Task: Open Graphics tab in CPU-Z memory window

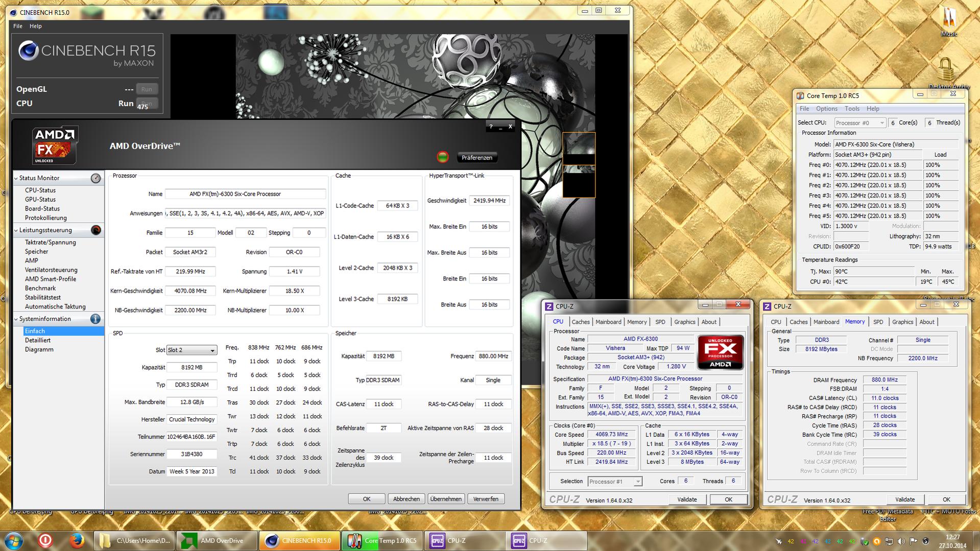Action: (x=902, y=322)
